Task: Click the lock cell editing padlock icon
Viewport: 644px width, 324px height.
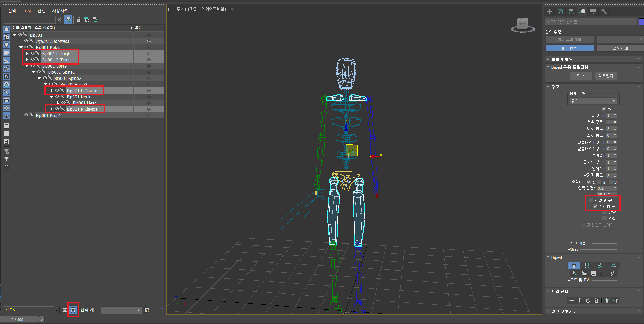Action: tap(79, 20)
